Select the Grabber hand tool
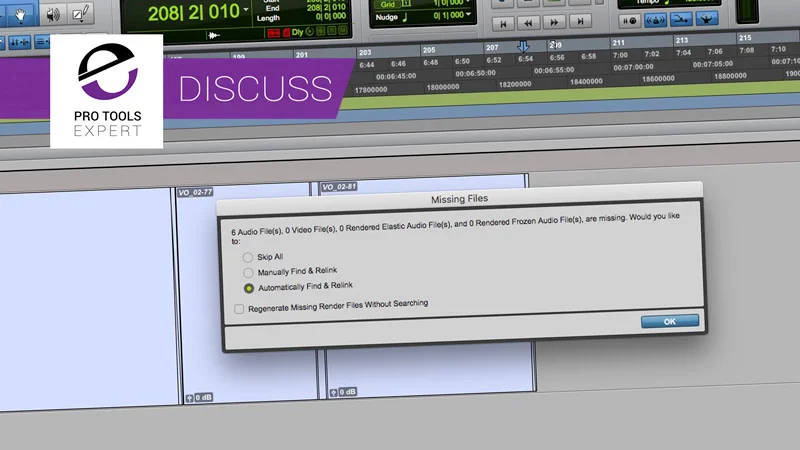Viewport: 800px width, 450px height. click(x=20, y=15)
